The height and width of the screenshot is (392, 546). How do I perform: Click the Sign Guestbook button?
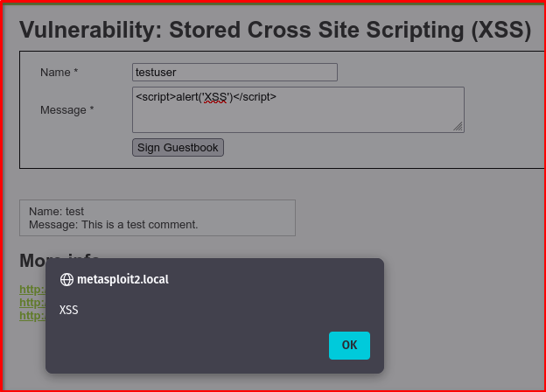coord(178,148)
